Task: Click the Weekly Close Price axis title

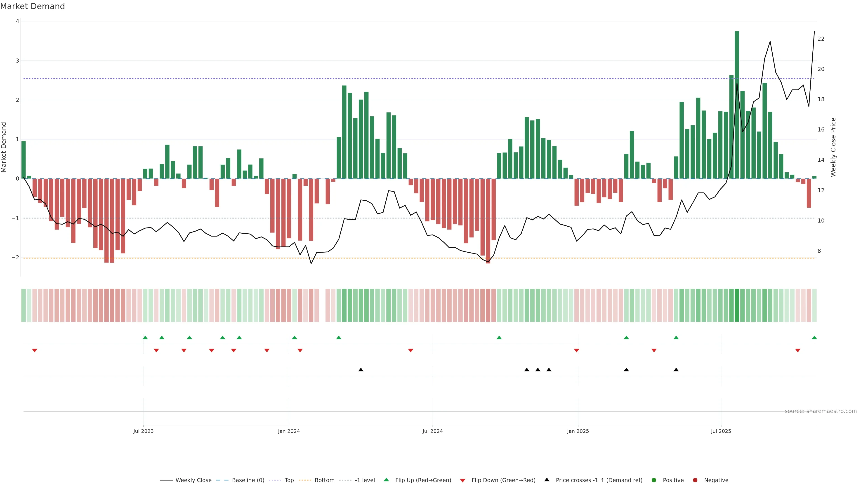Action: pos(833,147)
